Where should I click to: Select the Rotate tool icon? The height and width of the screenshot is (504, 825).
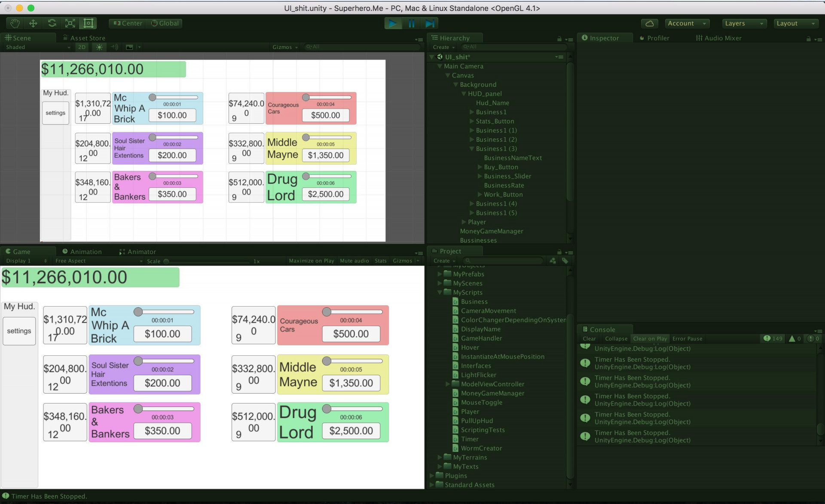click(52, 23)
